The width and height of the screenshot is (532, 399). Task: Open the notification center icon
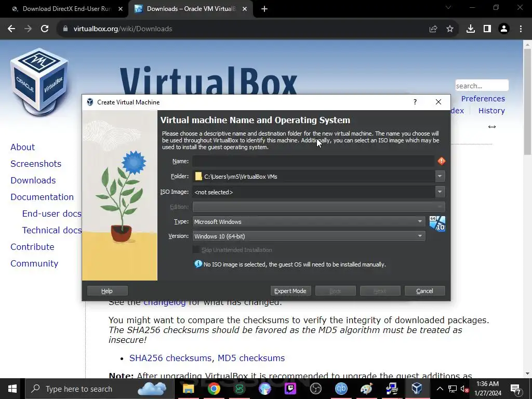pos(515,389)
